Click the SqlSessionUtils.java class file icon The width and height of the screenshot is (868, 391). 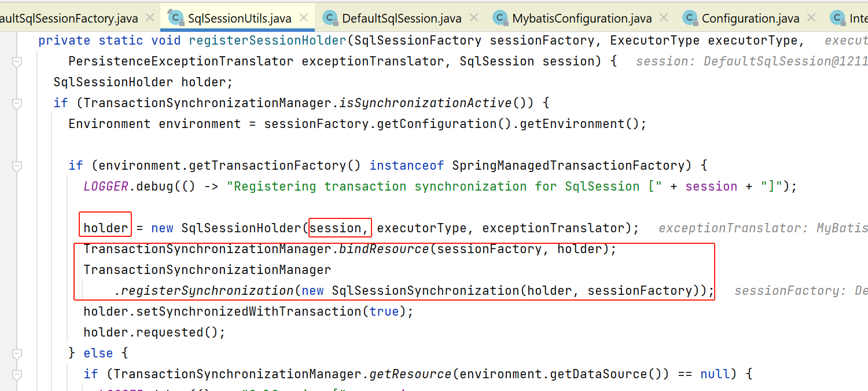pos(176,18)
